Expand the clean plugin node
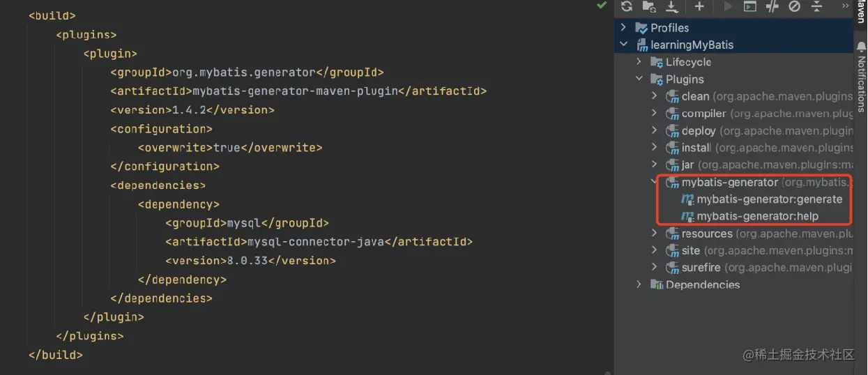 654,96
